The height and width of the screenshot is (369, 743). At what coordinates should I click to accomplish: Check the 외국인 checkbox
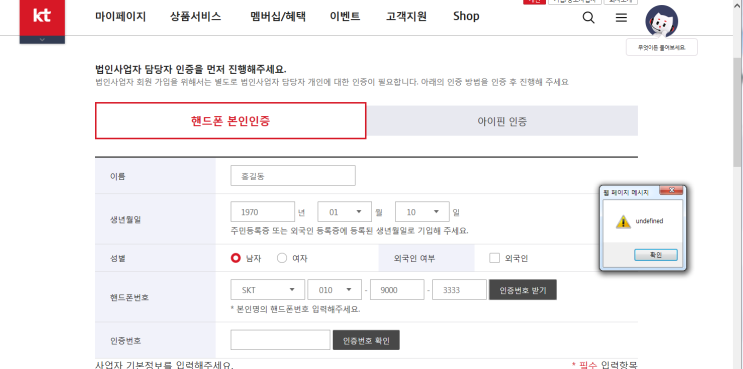[x=494, y=258]
